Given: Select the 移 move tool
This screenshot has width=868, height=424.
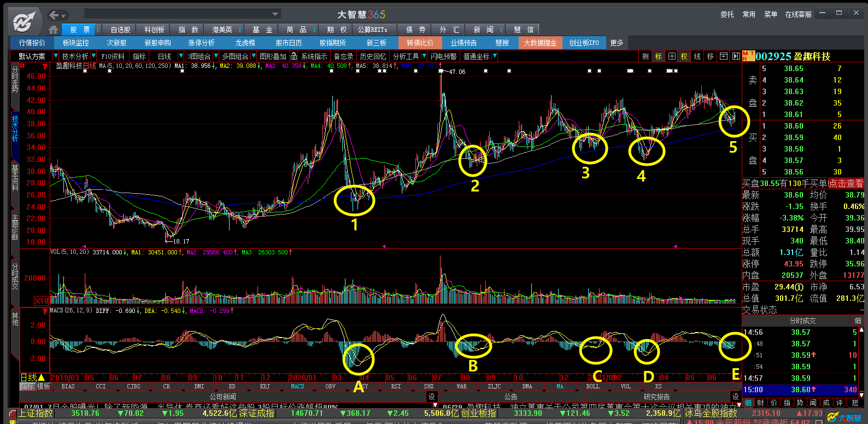Looking at the screenshot, I should [710, 56].
